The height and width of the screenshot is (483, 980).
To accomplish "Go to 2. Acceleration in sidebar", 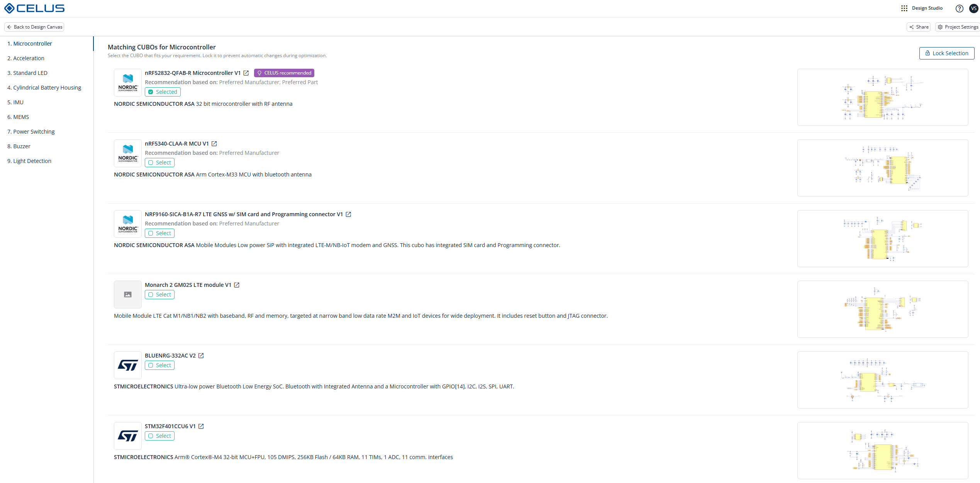I will tap(47, 58).
